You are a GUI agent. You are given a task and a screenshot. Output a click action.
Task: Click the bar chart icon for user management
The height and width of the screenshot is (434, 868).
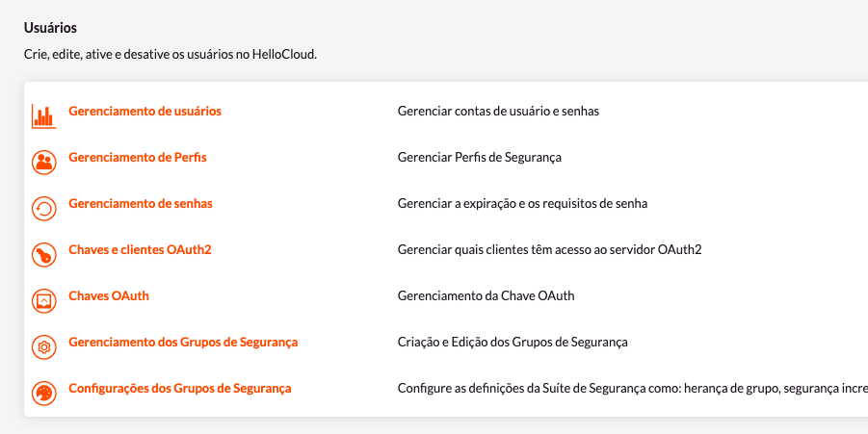(x=43, y=116)
